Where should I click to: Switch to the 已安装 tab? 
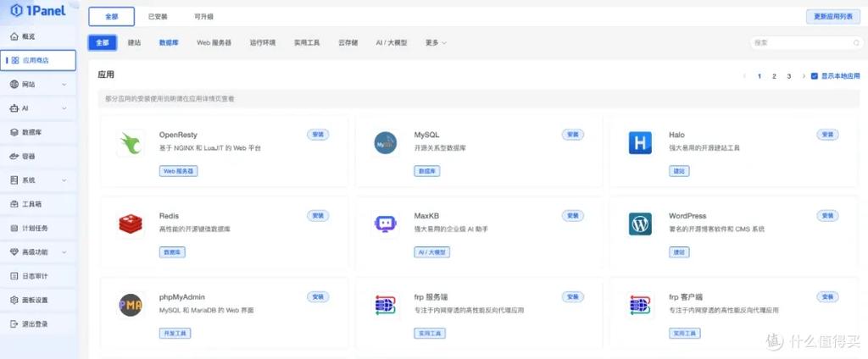[158, 17]
